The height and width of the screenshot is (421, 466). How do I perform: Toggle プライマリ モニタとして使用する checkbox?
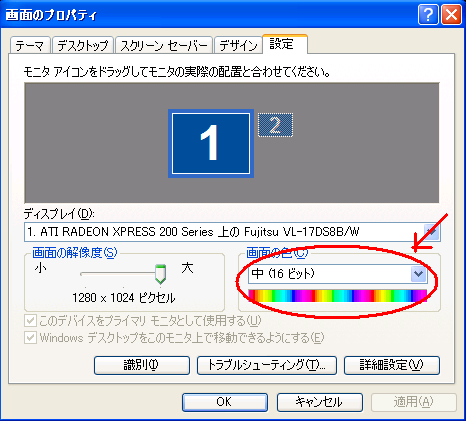click(30, 321)
